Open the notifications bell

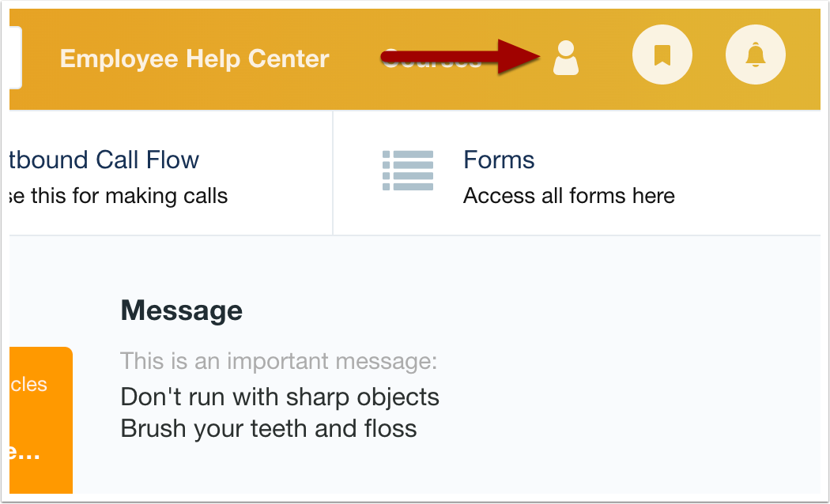tap(755, 55)
